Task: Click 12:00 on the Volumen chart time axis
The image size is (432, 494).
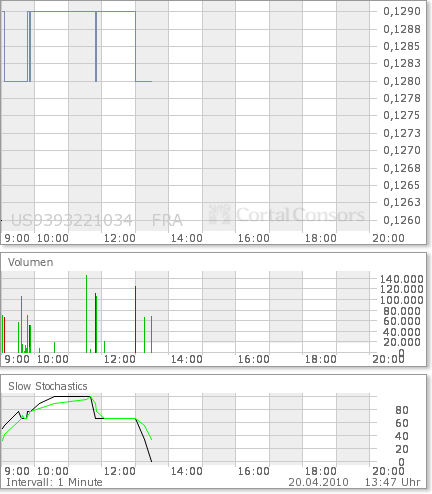Action: tap(120, 359)
